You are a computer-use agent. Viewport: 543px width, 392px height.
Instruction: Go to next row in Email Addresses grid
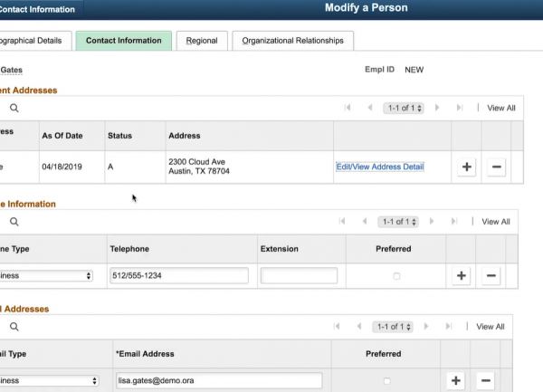[x=426, y=326]
